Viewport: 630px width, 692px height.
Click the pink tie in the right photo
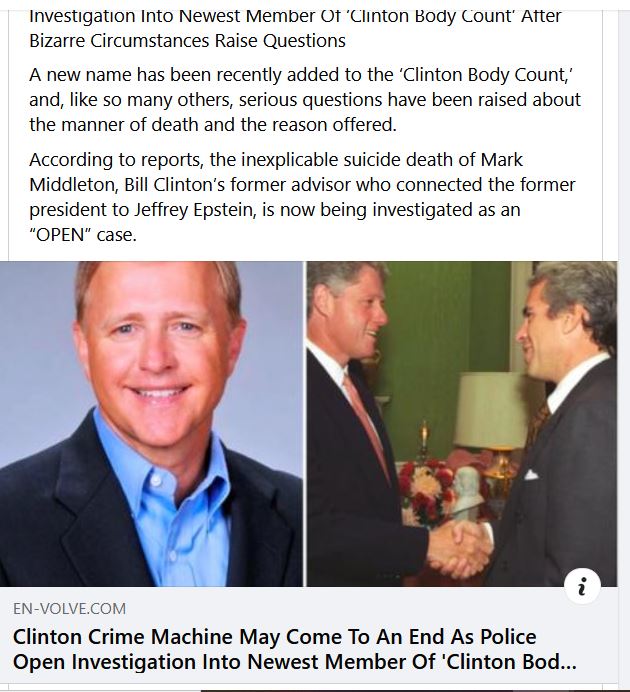pos(364,418)
